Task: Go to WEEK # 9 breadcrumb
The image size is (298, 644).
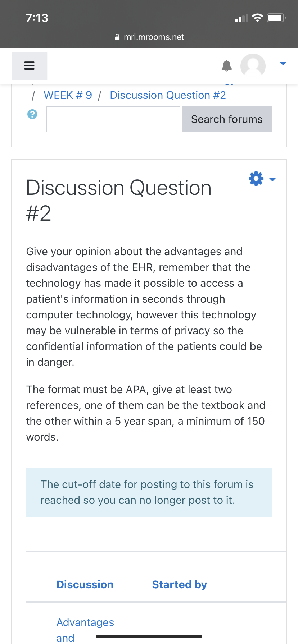Action: pos(68,95)
